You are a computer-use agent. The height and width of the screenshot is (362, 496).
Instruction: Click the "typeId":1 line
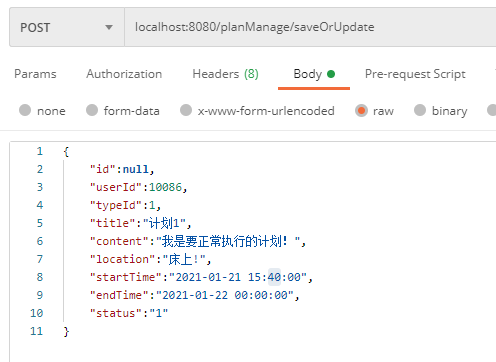click(x=125, y=205)
